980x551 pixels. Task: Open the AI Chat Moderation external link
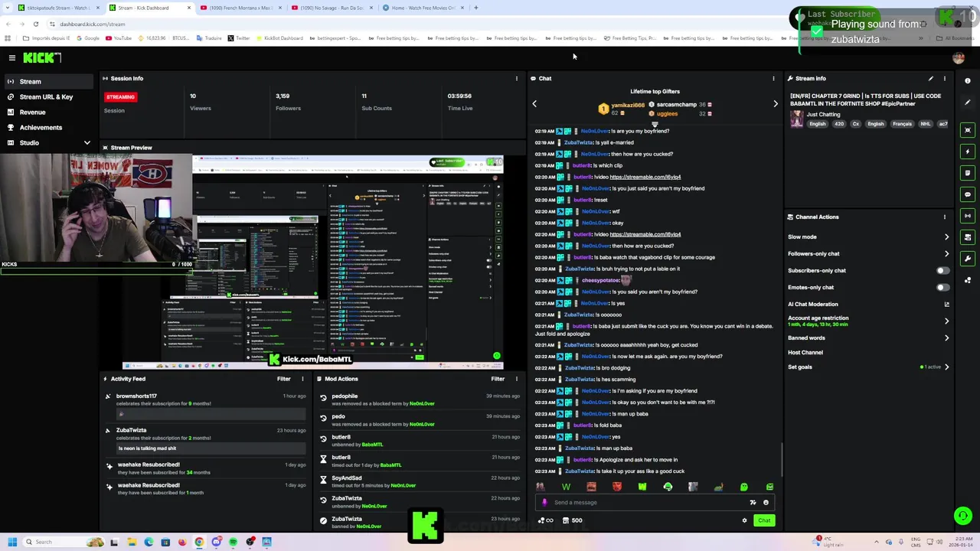click(x=946, y=304)
